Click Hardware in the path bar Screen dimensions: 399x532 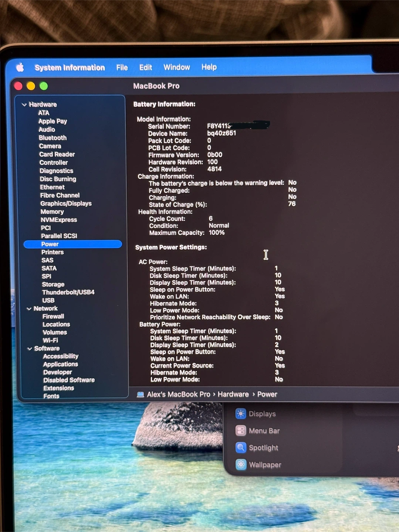[x=233, y=394]
